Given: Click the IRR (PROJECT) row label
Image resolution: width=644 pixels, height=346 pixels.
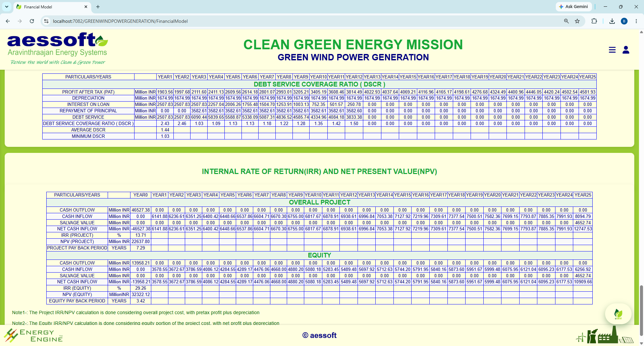Looking at the screenshot, I should 77,235.
